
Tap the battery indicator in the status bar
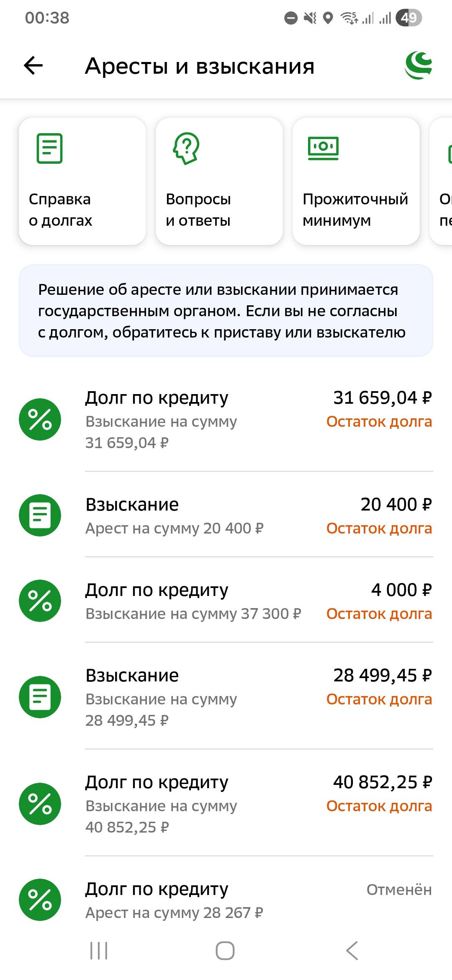[x=409, y=17]
